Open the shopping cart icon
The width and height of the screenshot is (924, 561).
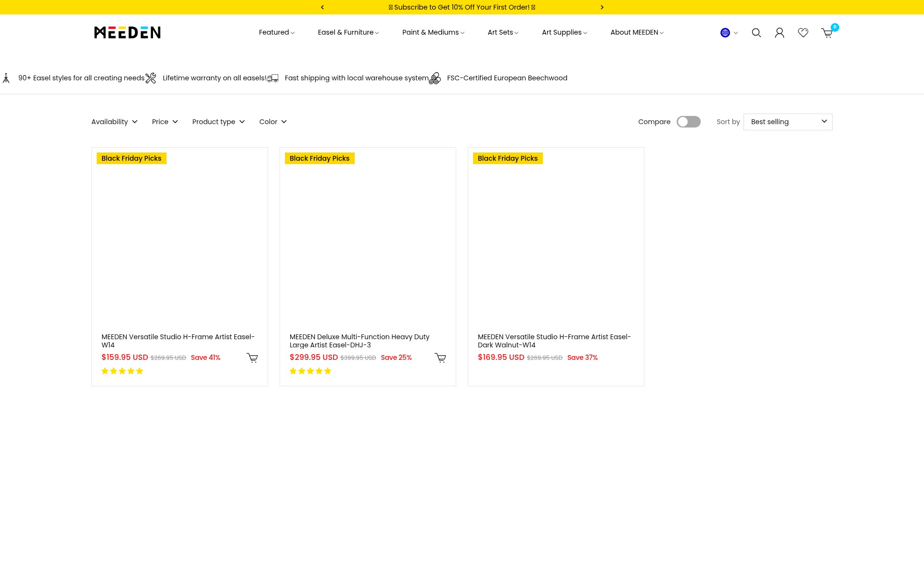tap(827, 33)
